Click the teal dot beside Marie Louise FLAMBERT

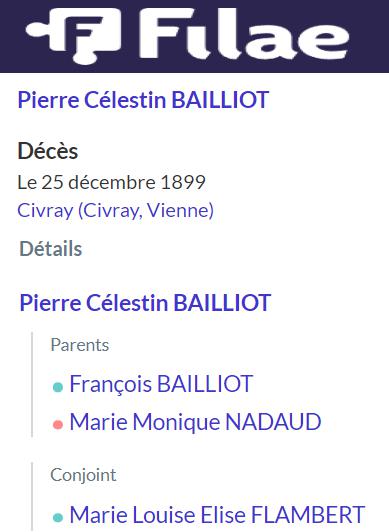[x=58, y=517]
